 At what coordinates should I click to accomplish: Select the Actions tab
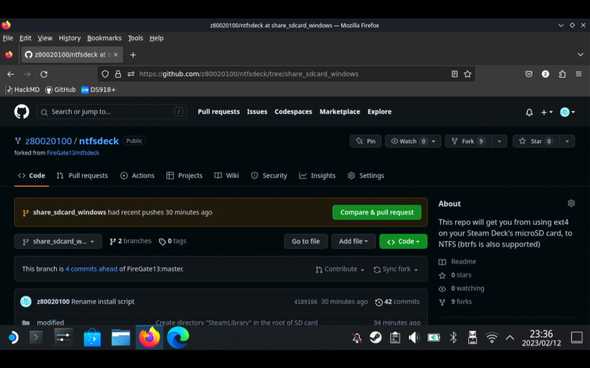point(137,176)
